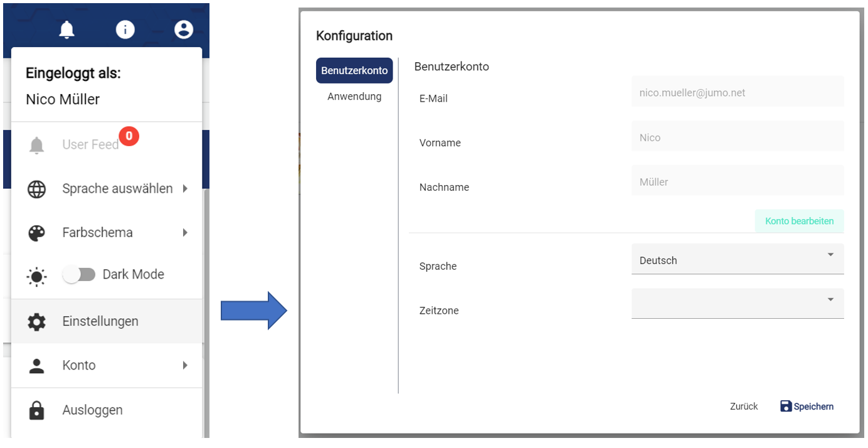This screenshot has width=868, height=448.
Task: Expand the Konto submenu arrow
Action: [x=185, y=365]
